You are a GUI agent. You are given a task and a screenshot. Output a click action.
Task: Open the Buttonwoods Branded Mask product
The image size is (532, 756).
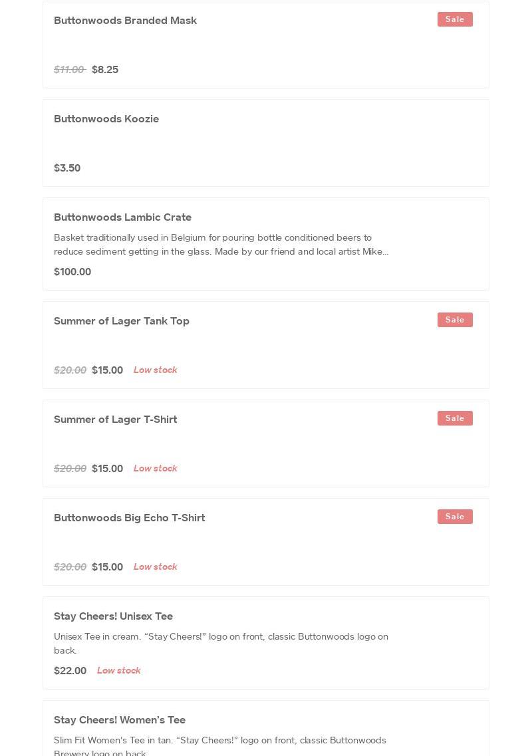pos(125,21)
